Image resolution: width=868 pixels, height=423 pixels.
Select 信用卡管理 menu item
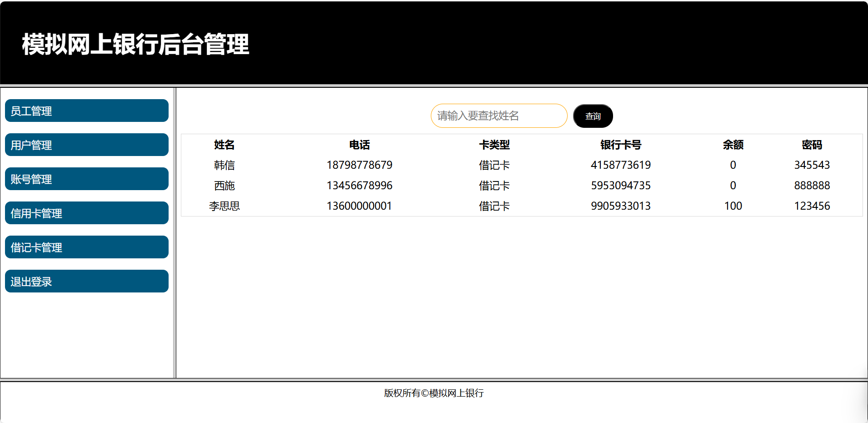86,213
